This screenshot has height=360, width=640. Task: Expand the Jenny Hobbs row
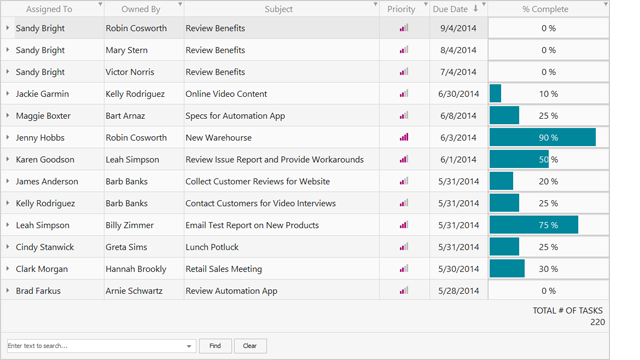click(7, 137)
